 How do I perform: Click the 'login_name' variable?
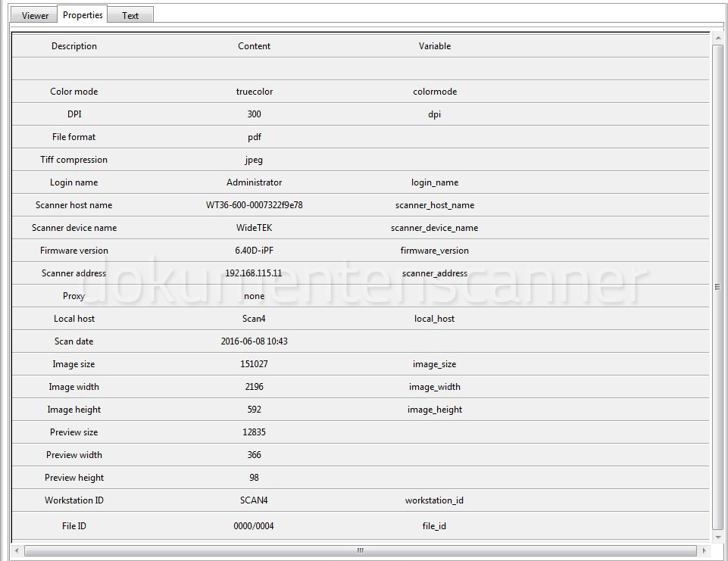435,182
